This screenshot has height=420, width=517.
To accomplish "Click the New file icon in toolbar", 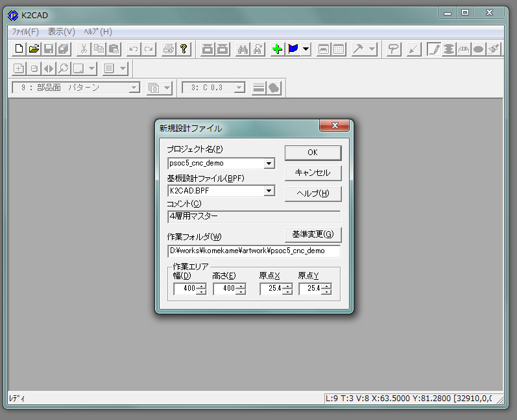I will 19,49.
